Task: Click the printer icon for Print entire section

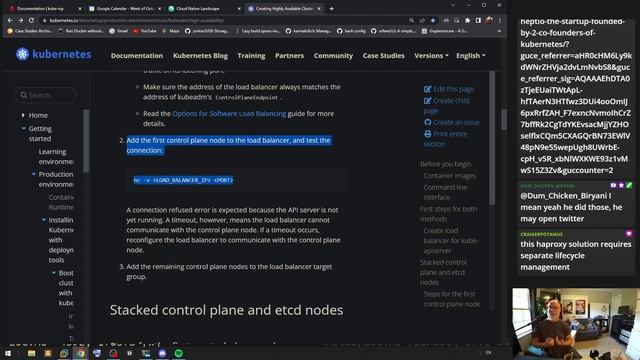Action: point(427,133)
